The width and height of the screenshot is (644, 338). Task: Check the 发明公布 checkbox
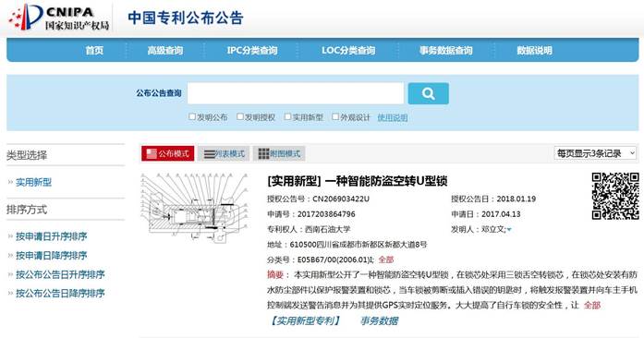point(192,116)
